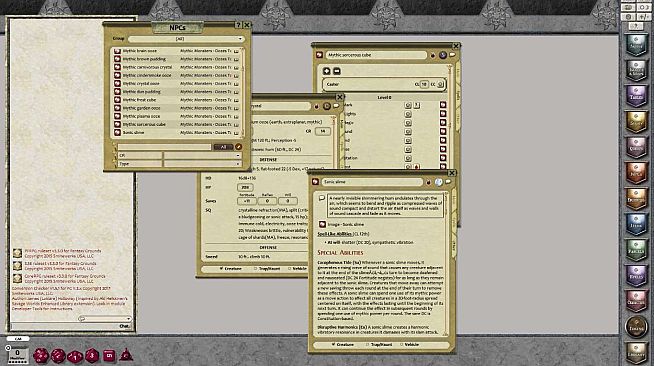Open the Group dropdown in NPCs window
Screen dimensions: 654x366
(186, 39)
